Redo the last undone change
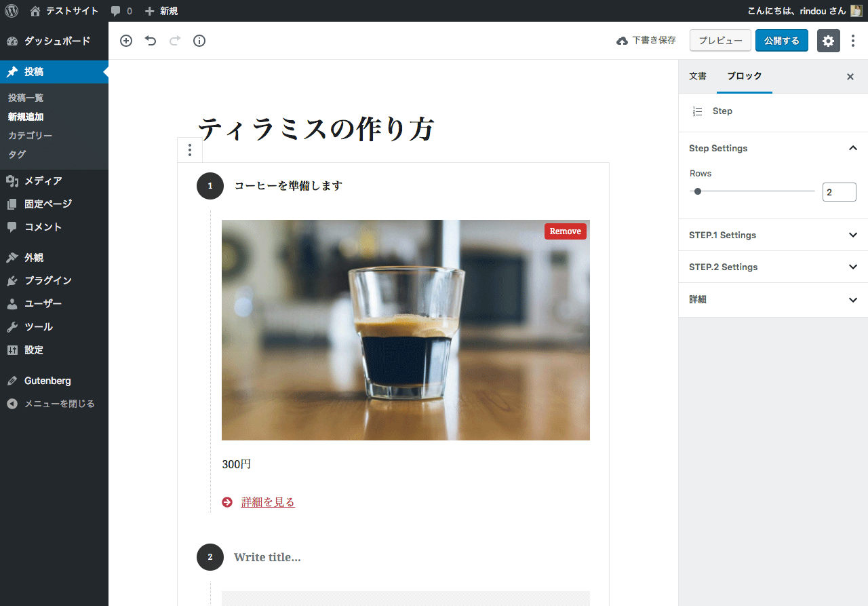This screenshot has width=868, height=606. (175, 41)
